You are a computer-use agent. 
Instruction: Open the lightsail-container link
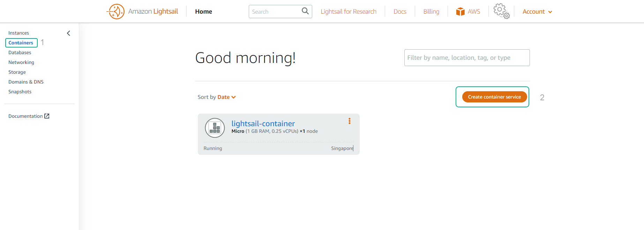click(263, 123)
